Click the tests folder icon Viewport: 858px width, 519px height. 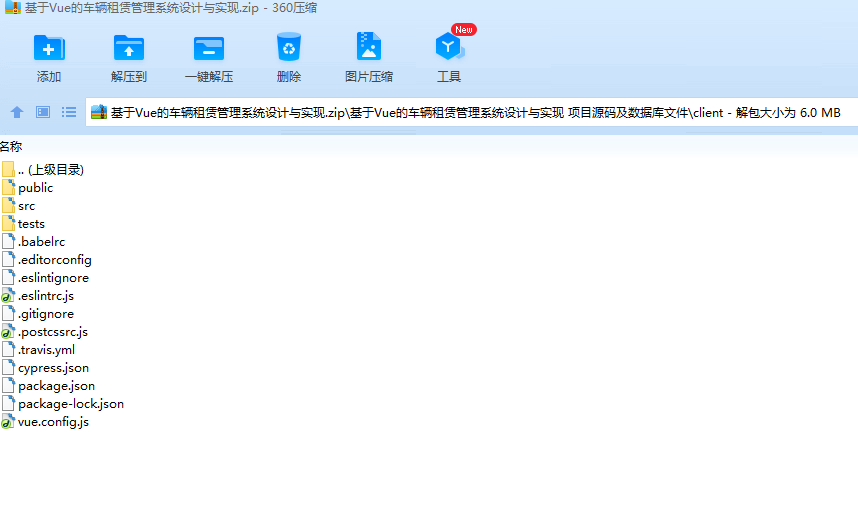(8, 223)
